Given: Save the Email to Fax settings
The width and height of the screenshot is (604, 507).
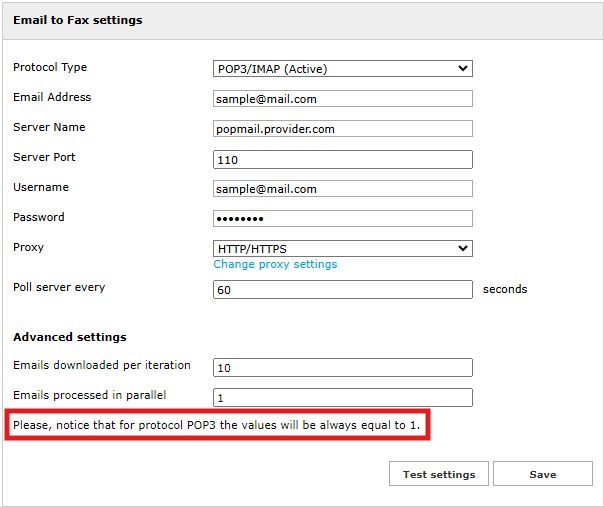Looking at the screenshot, I should pyautogui.click(x=542, y=474).
